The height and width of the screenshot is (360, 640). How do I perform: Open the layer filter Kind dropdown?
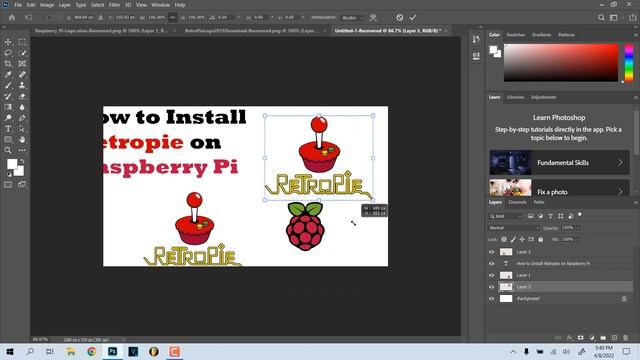coord(505,216)
